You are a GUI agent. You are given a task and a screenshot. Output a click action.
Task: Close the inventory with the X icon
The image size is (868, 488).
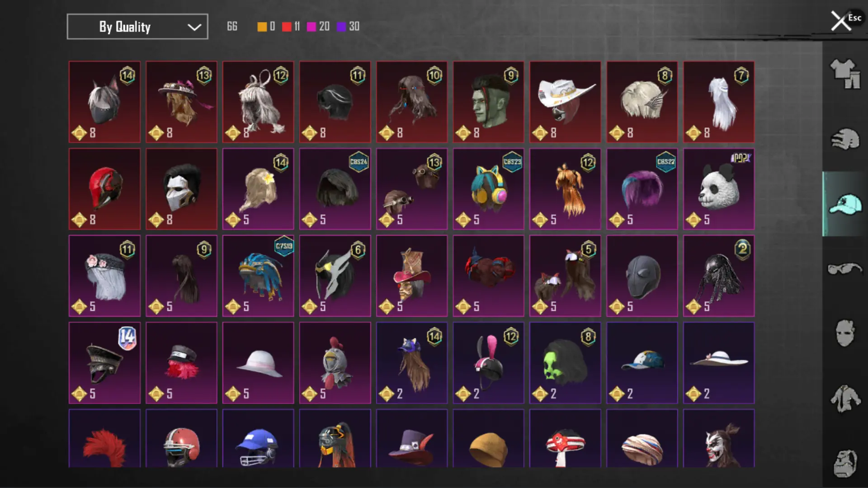tap(841, 21)
